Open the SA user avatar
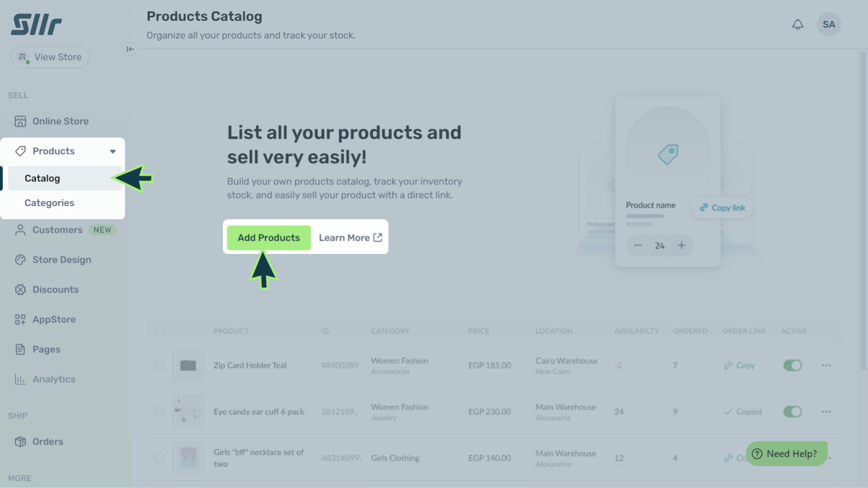 tap(829, 24)
